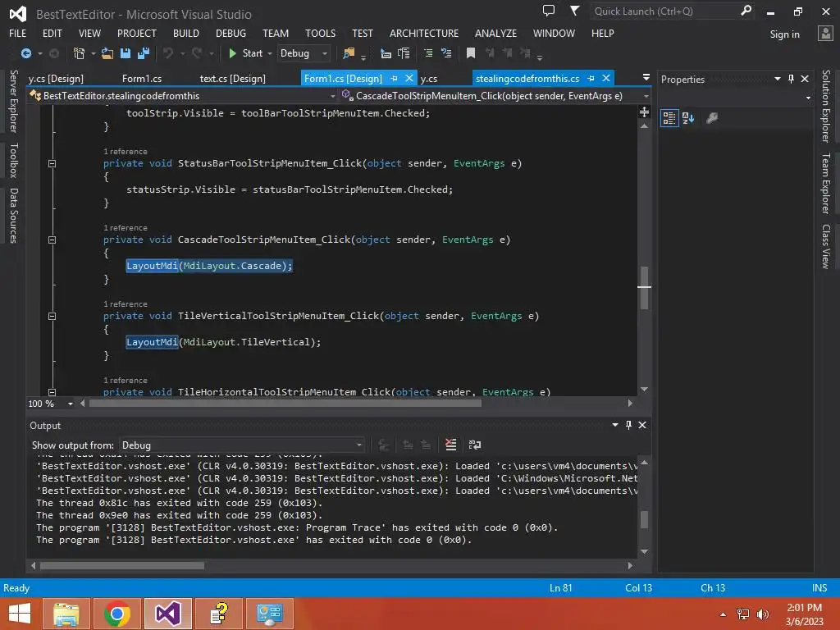The height and width of the screenshot is (630, 840).
Task: Open the Team Explorer side tab
Action: [826, 183]
